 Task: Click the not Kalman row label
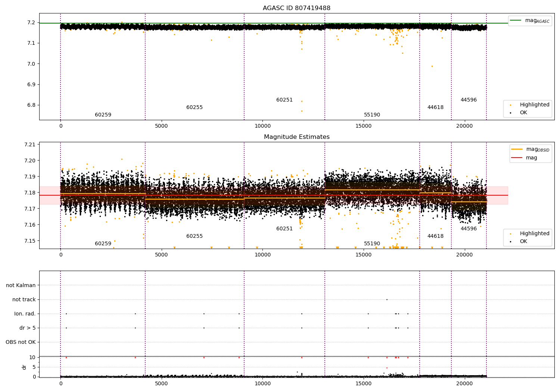[x=21, y=285]
